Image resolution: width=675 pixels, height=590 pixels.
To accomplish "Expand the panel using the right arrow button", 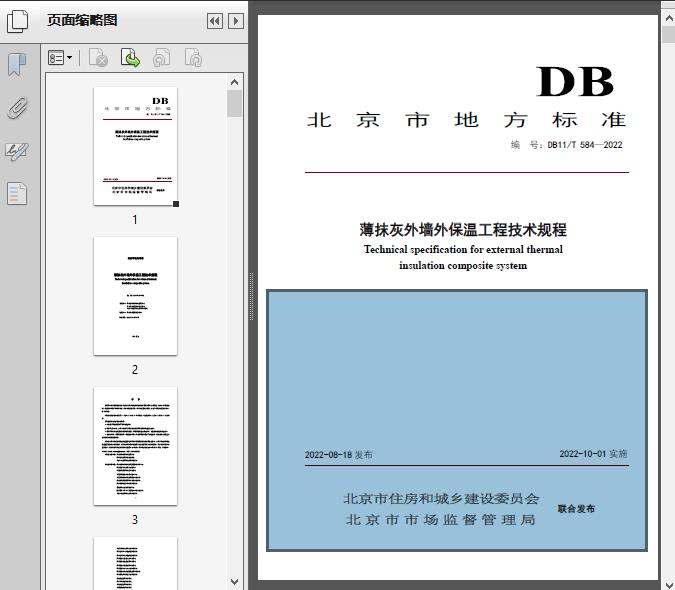I will pyautogui.click(x=235, y=21).
